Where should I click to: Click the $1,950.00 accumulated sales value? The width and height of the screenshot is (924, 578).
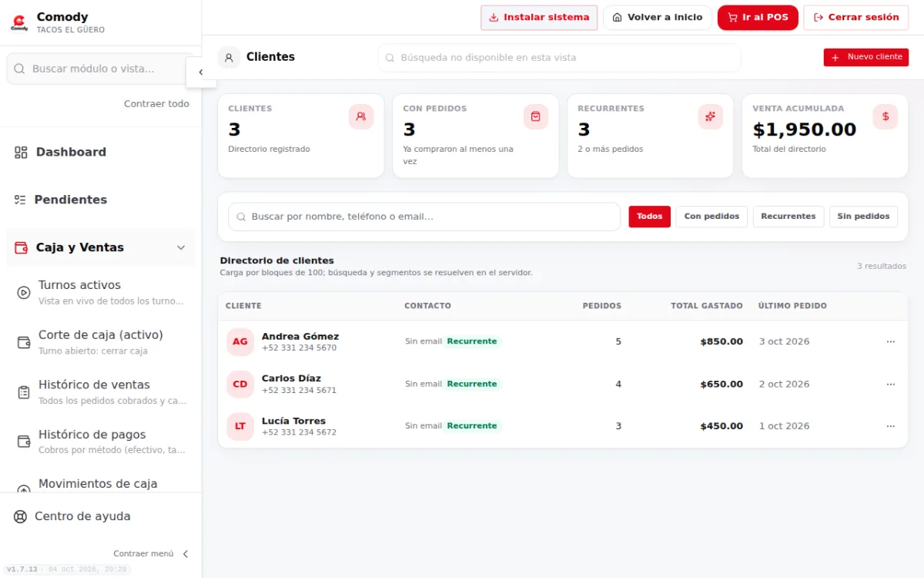[x=805, y=129]
